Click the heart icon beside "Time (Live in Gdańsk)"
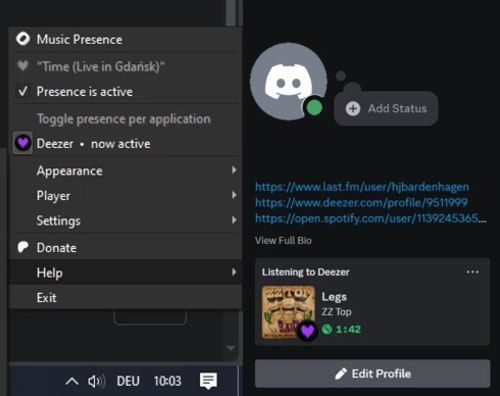This screenshot has height=396, width=500. coord(23,66)
